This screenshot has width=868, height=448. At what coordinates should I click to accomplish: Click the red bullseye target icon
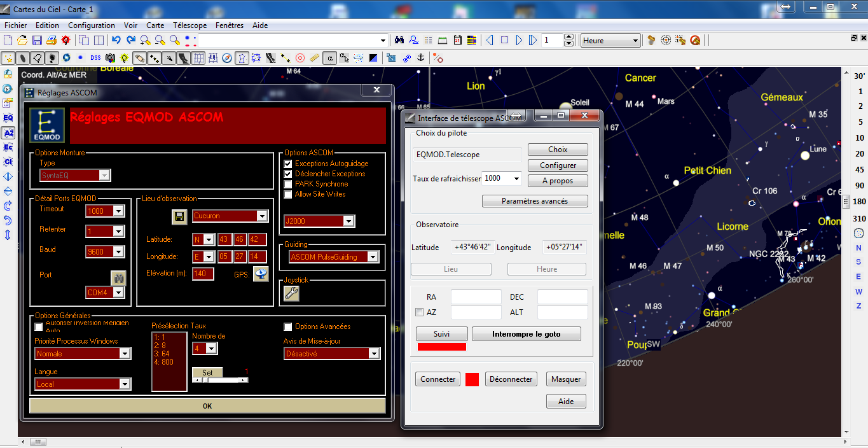(300, 58)
